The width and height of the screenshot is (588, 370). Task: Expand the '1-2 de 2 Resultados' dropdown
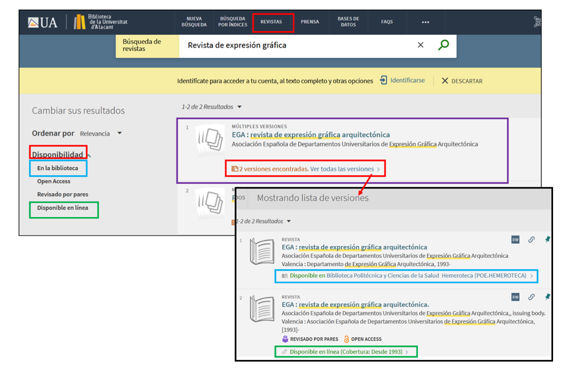211,107
